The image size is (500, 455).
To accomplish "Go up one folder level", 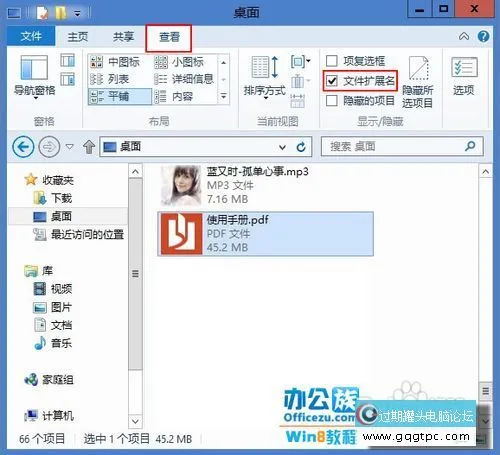I will click(x=89, y=147).
